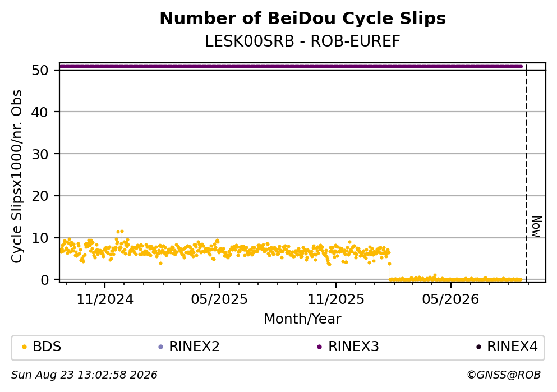557x392 pixels.
Task: Click the 50 y-axis tick label
Action: [40, 70]
